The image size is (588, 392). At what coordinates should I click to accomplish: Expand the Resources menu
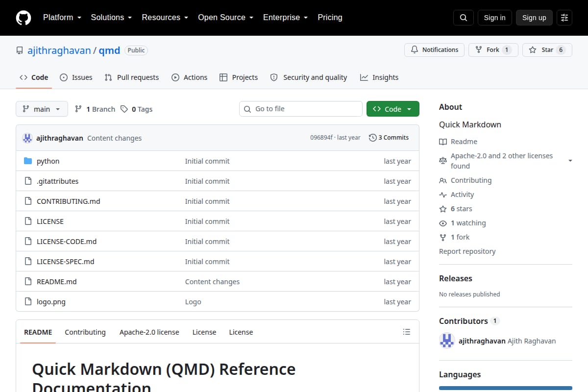click(165, 17)
